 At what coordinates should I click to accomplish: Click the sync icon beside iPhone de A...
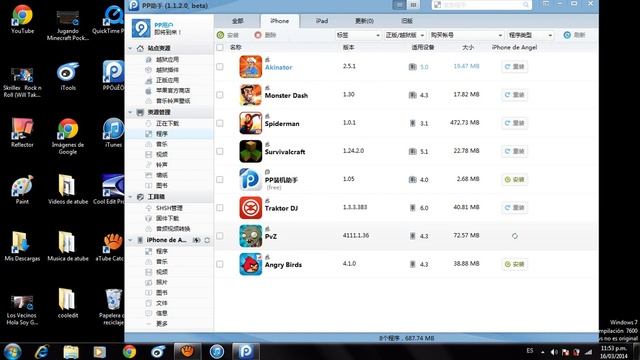click(207, 240)
